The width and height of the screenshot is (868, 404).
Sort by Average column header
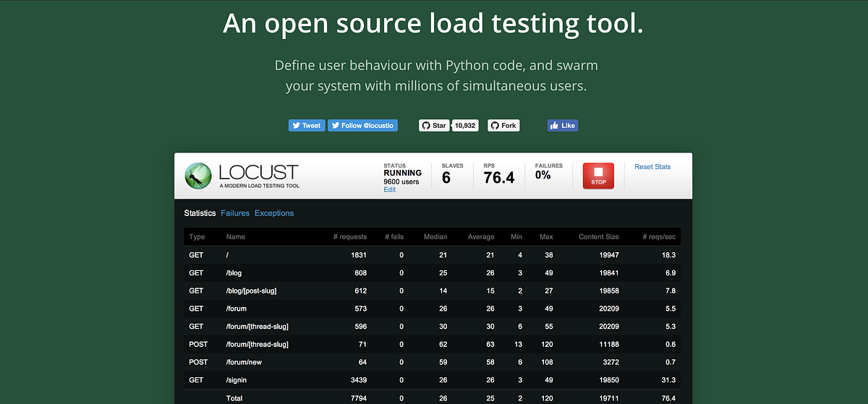tap(481, 237)
